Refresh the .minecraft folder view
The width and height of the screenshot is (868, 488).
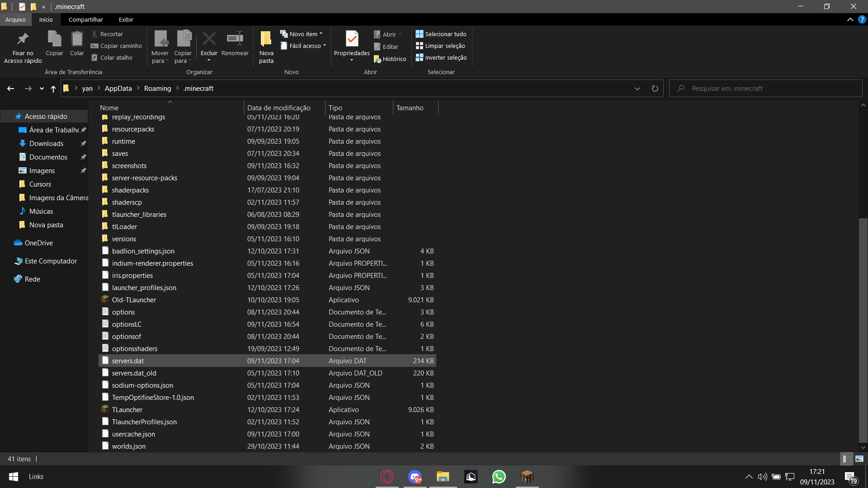655,89
